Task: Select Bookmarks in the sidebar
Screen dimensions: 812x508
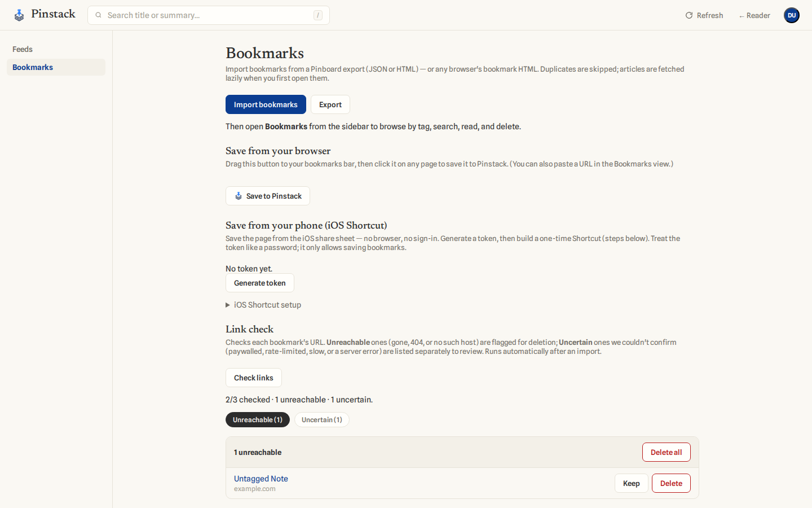Action: (x=56, y=67)
